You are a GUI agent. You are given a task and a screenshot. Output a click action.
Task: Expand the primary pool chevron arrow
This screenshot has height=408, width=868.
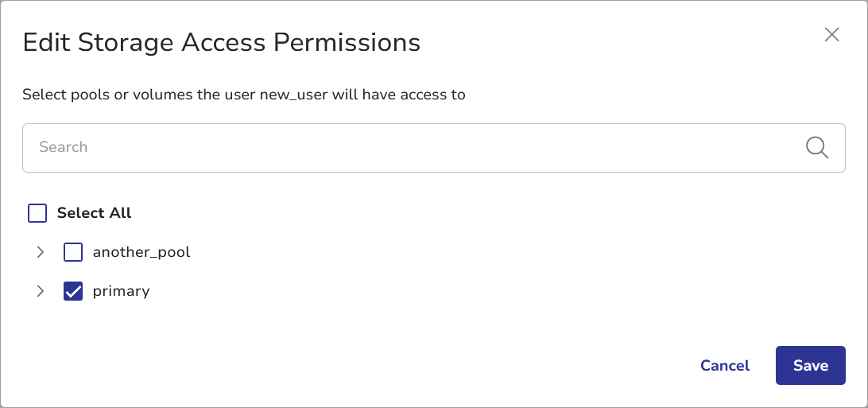point(41,291)
